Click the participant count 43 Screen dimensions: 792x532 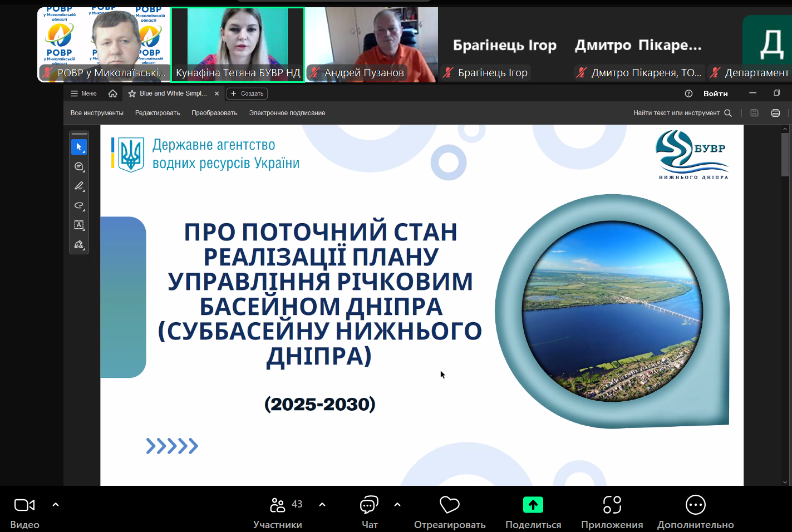297,504
